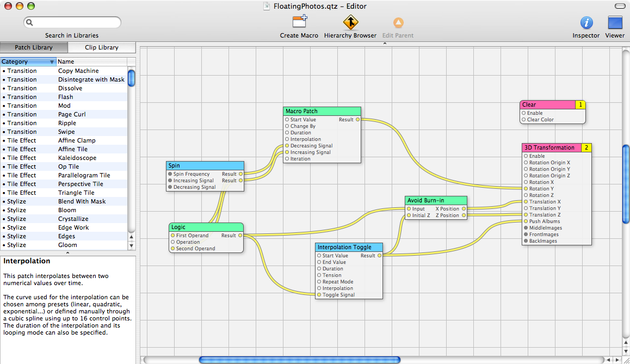Screen dimensions: 630x364
Task: Switch to the Patch Library tab
Action: pyautogui.click(x=34, y=47)
